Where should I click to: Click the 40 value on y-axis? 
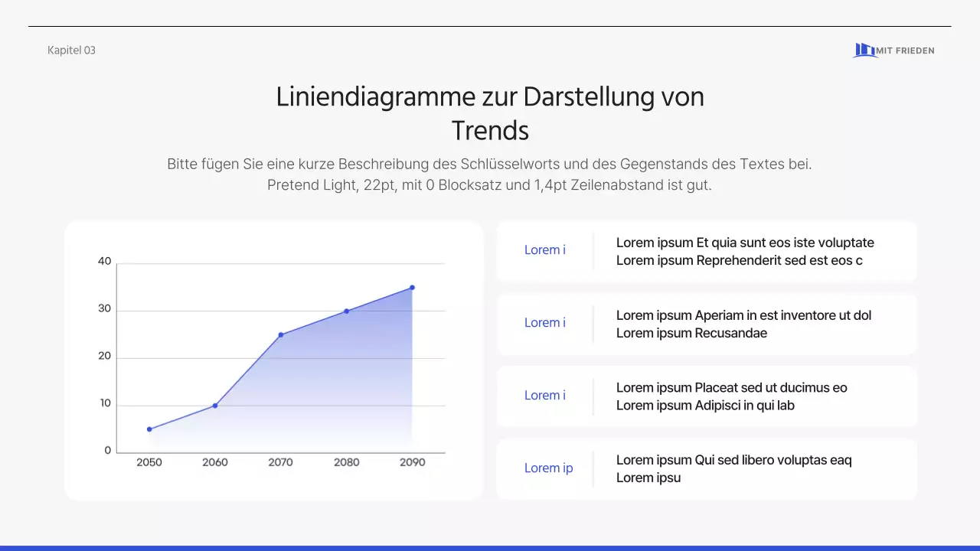[103, 261]
